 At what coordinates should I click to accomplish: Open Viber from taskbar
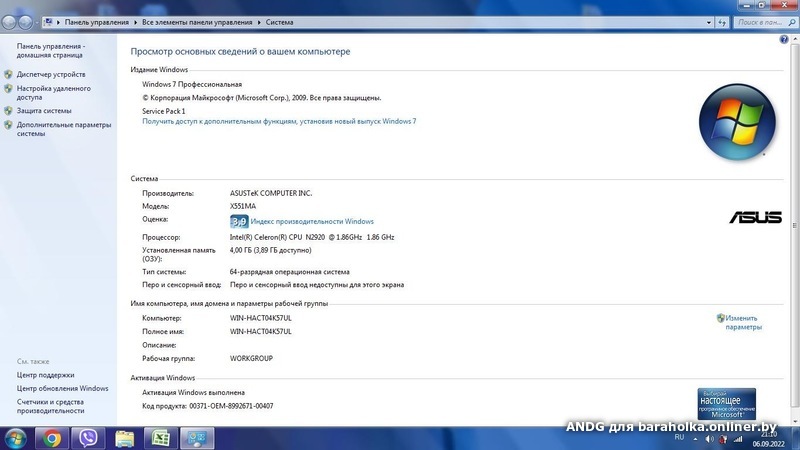pyautogui.click(x=88, y=439)
